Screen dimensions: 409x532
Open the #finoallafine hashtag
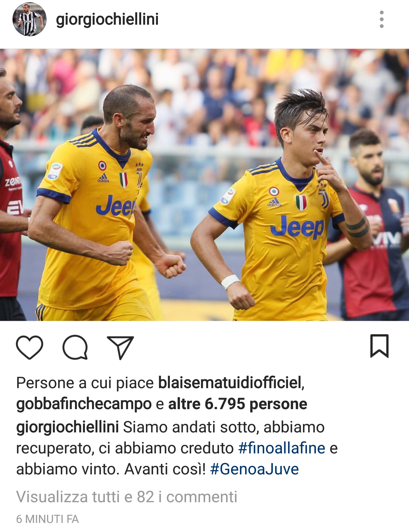click(282, 448)
